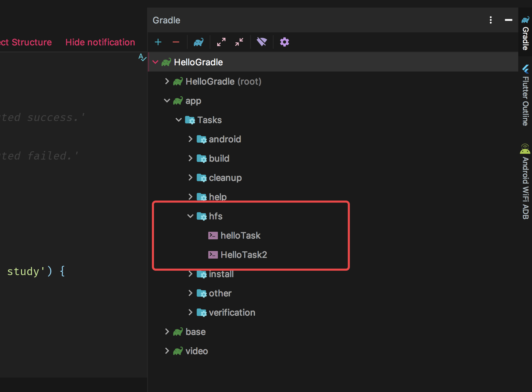Click the HelloGradle (root) elephant icon
This screenshot has width=532, height=392.
tap(178, 81)
